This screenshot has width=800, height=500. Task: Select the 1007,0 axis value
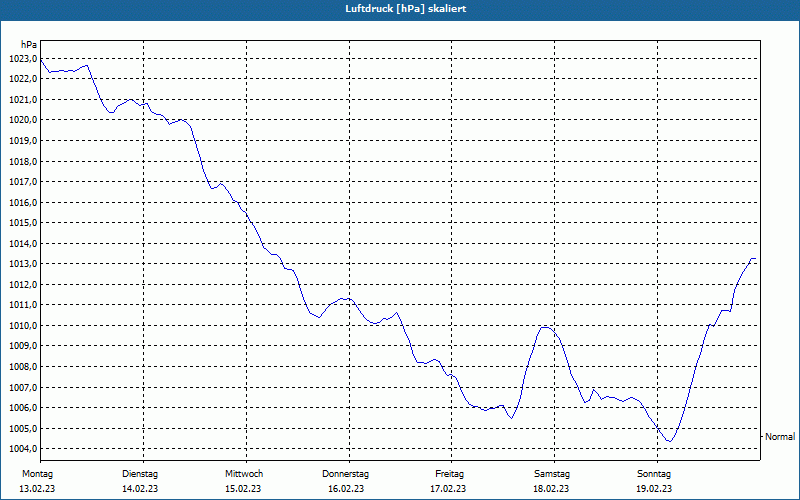click(23, 387)
